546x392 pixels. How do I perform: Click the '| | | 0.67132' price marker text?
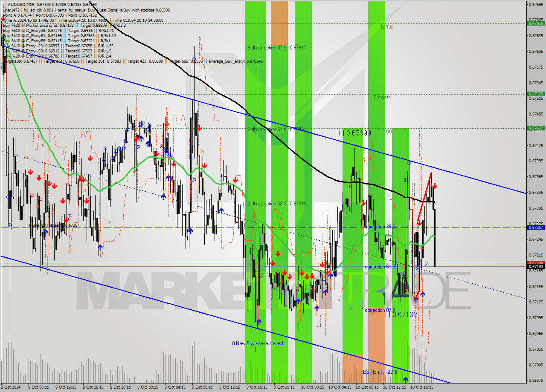pyautogui.click(x=399, y=314)
